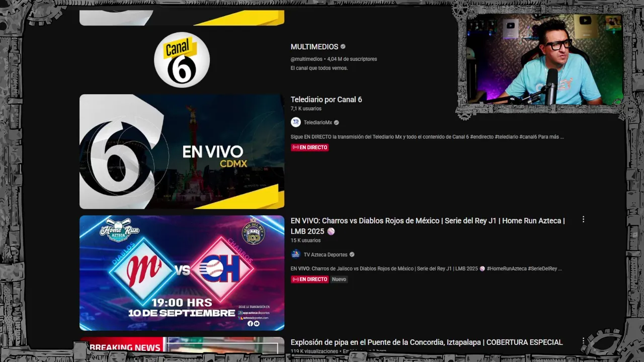The height and width of the screenshot is (362, 644).
Task: Open the BREAKING NEWS thumbnail
Action: point(182,345)
